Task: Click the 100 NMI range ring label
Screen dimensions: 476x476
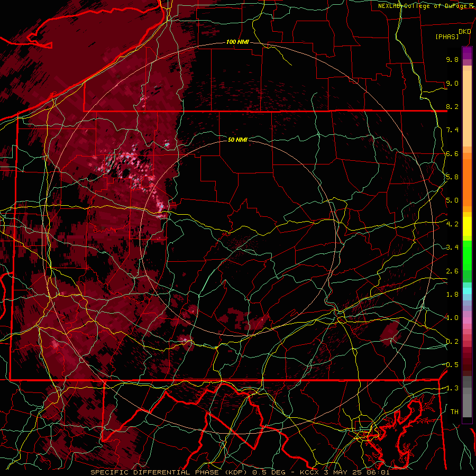Action: (x=237, y=42)
